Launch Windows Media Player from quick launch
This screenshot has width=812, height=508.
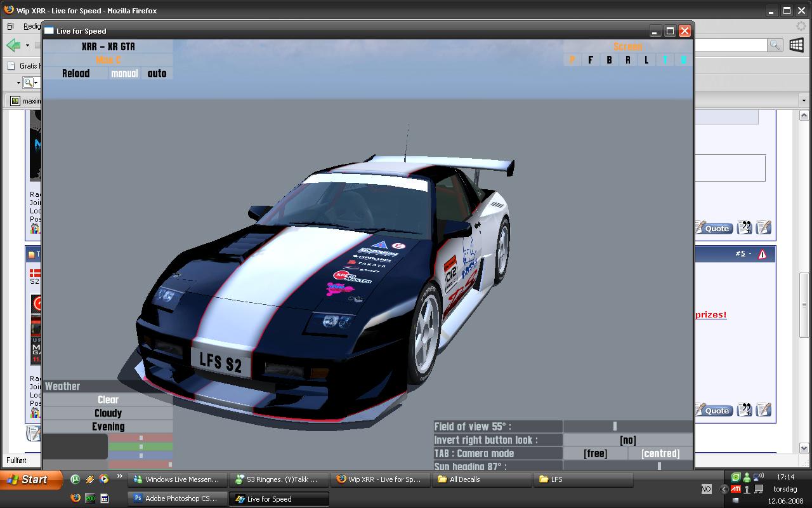[104, 479]
